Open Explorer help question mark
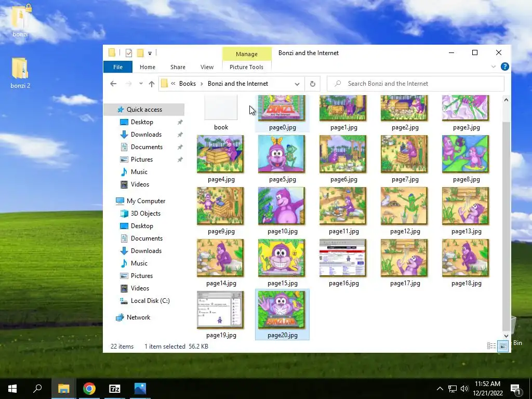Image resolution: width=532 pixels, height=399 pixels. 504,66
